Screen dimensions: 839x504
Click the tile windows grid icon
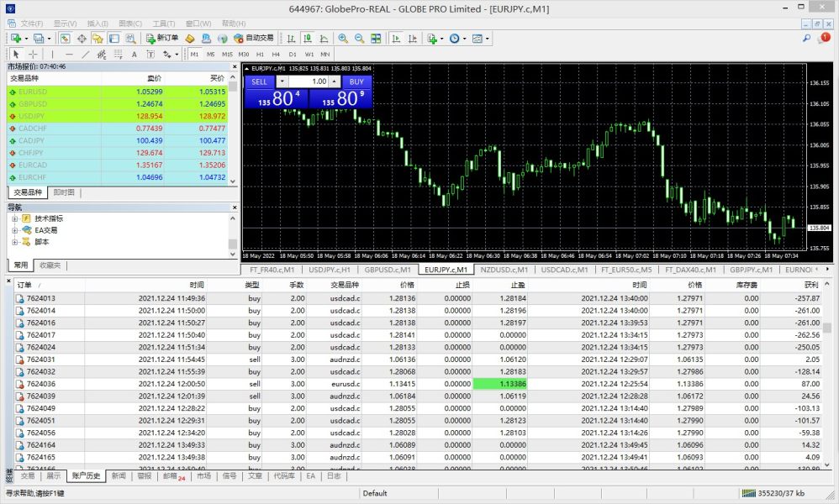coord(376,39)
